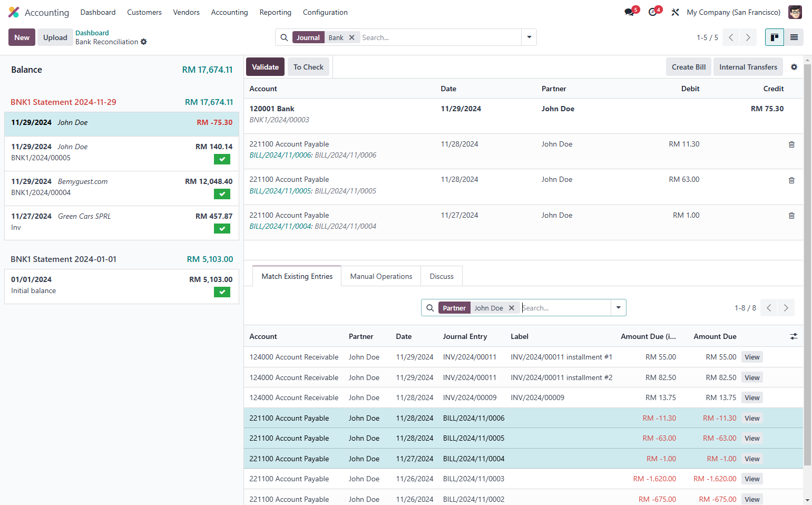
Task: Open the activities clock icon
Action: (653, 12)
